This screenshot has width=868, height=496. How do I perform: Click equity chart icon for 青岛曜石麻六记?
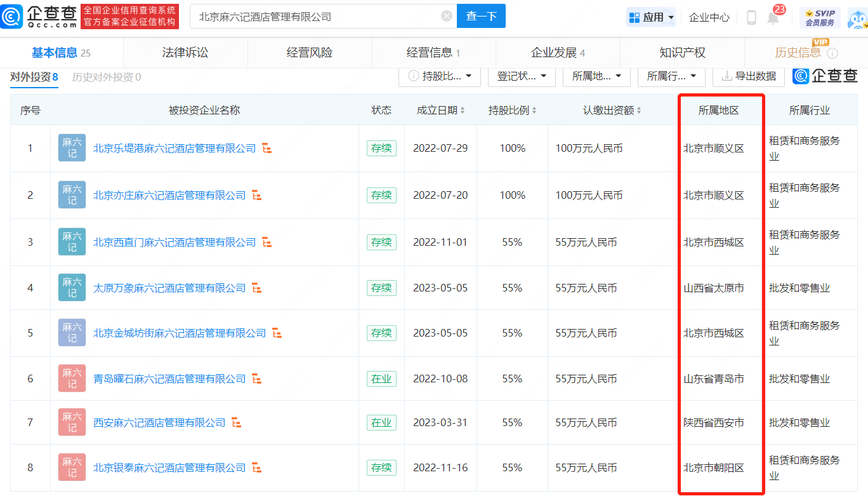(257, 379)
